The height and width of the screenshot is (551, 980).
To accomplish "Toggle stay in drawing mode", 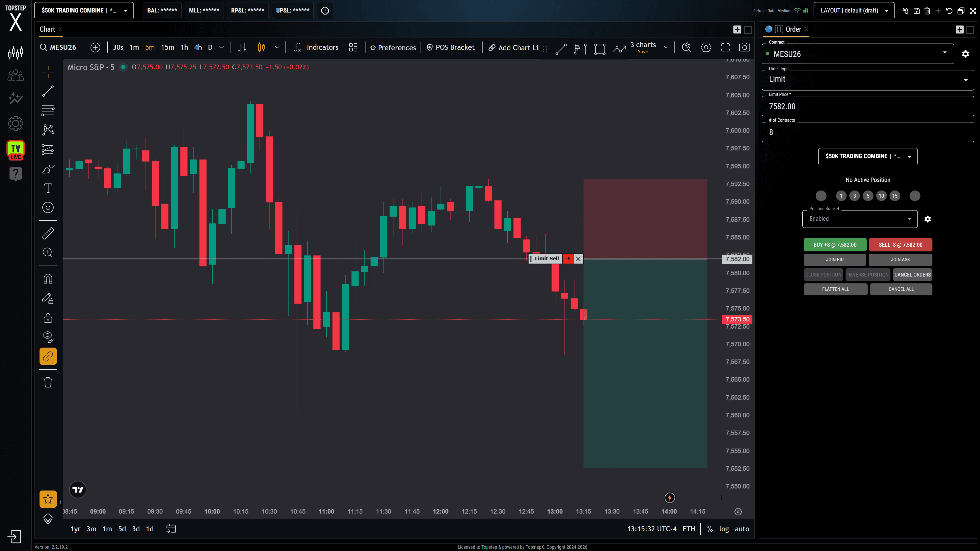I will coord(48,298).
